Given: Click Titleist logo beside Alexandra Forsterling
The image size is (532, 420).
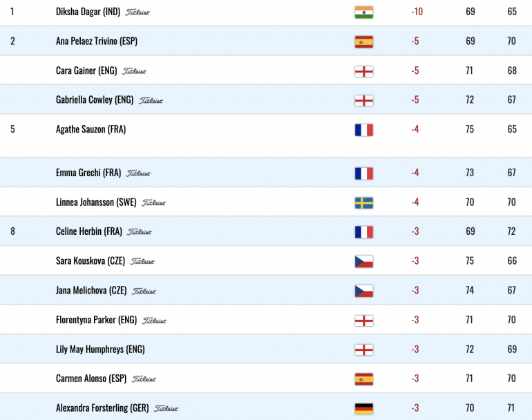Looking at the screenshot, I should (x=166, y=408).
